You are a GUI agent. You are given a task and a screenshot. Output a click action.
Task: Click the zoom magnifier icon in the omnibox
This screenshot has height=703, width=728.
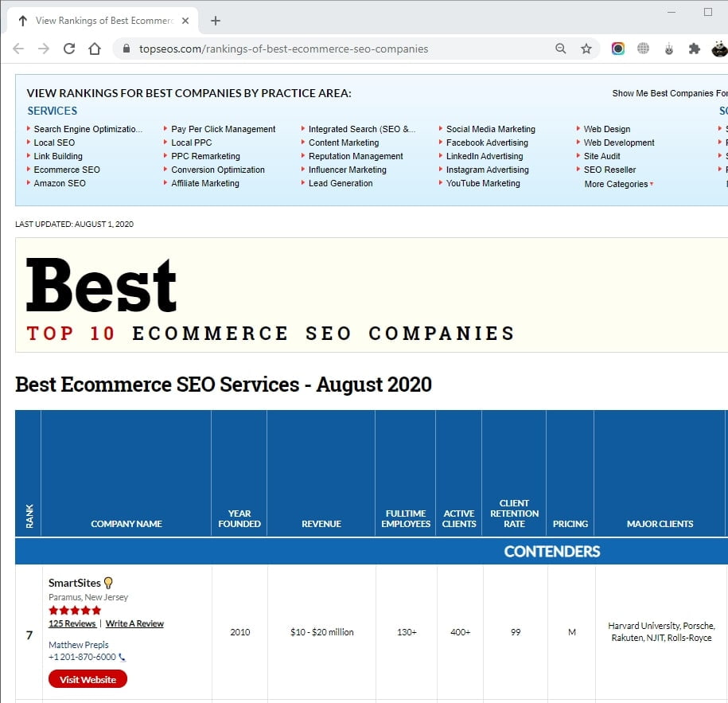561,48
